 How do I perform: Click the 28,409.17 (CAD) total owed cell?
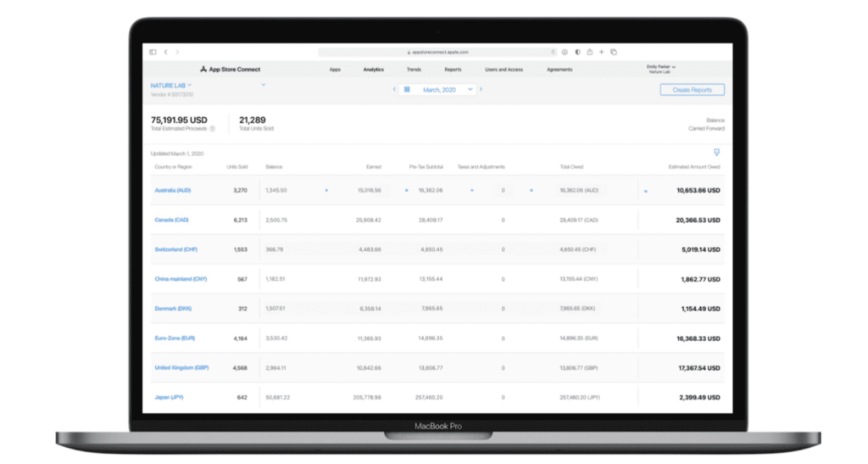click(x=578, y=221)
